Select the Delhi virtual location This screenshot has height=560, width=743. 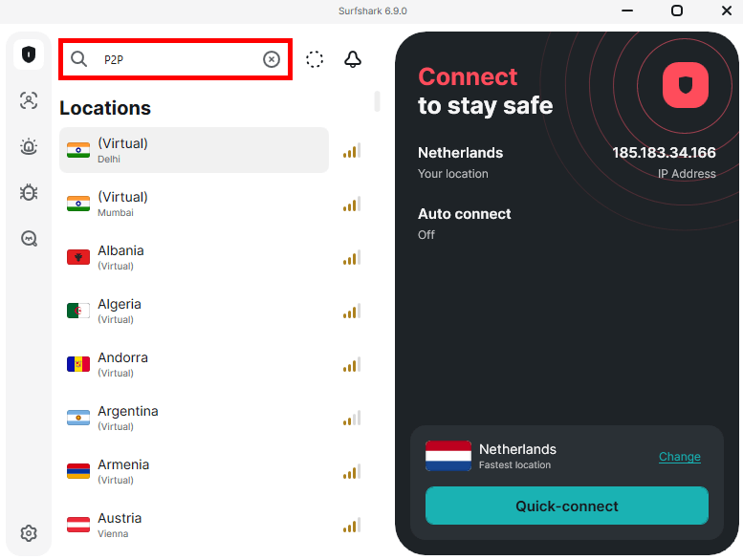(x=194, y=150)
